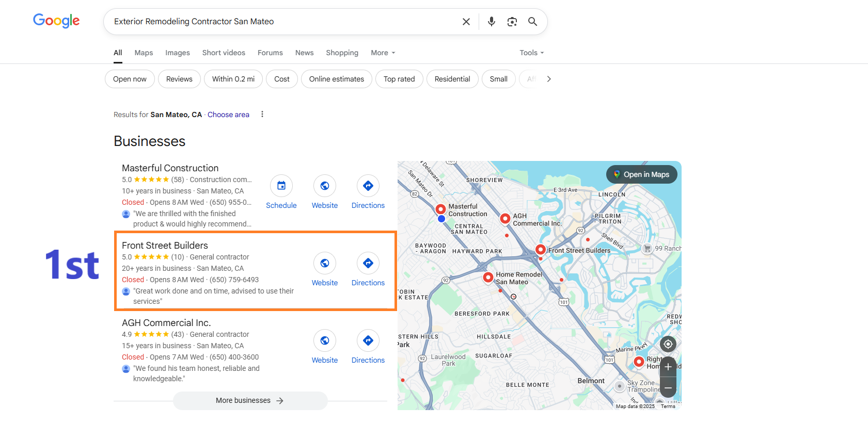Switch to the Forums tab

tap(270, 53)
